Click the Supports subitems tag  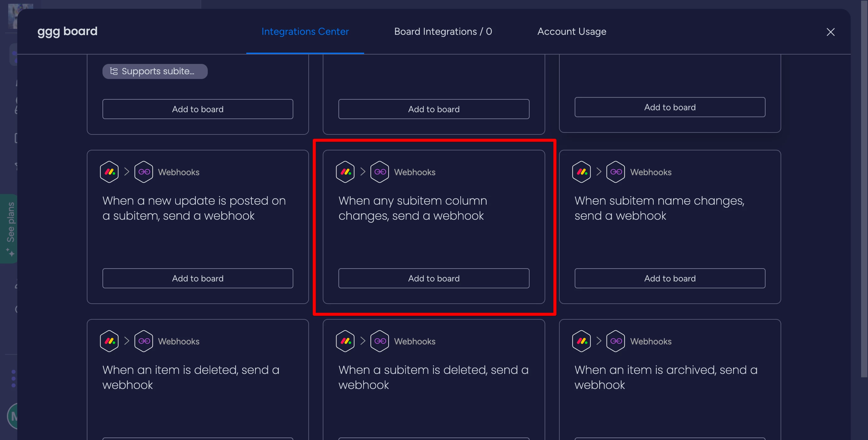155,71
